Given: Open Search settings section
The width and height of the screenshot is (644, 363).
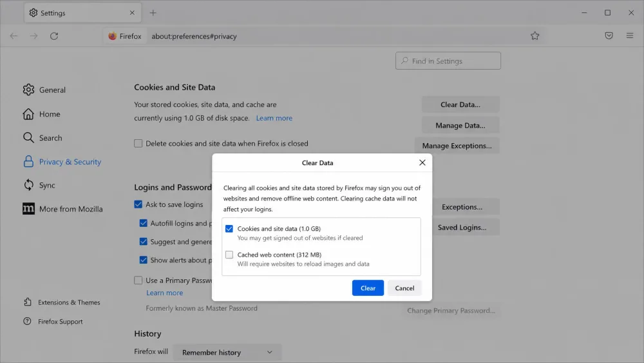Looking at the screenshot, I should click(x=50, y=138).
